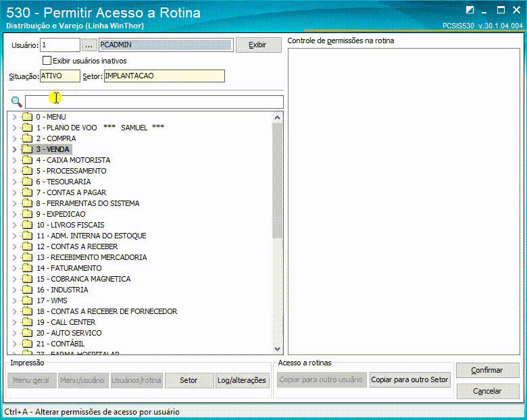Expand the 4 - CAIXA MOTORISTA node
Viewport: 527px width, 420px height.
[x=14, y=160]
